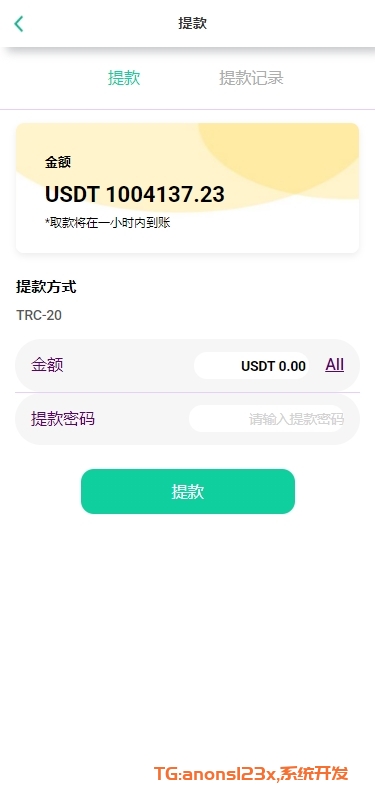Click the divider line under the tab bar
Viewport: 375px width, 810px height.
(x=188, y=110)
